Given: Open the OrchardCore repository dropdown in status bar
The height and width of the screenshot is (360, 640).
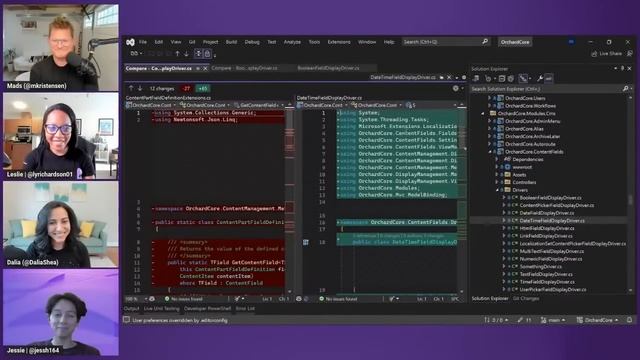Looking at the screenshot, I should pyautogui.click(x=598, y=320).
